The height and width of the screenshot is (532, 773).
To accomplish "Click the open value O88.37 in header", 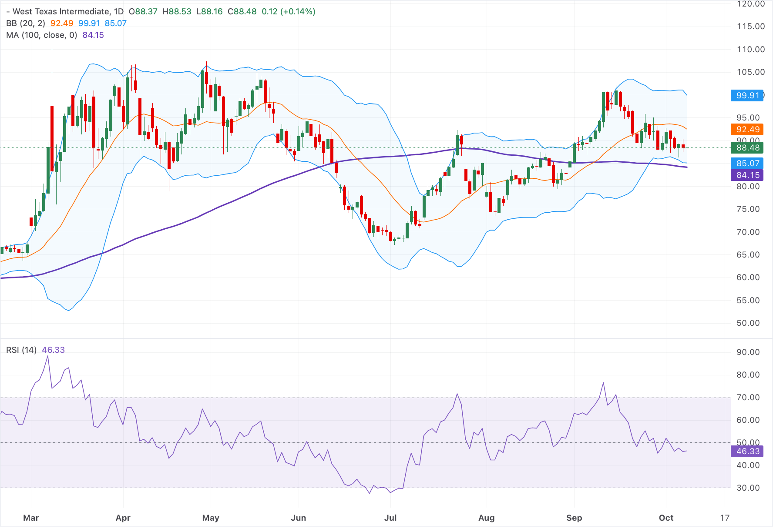I will pyautogui.click(x=143, y=12).
